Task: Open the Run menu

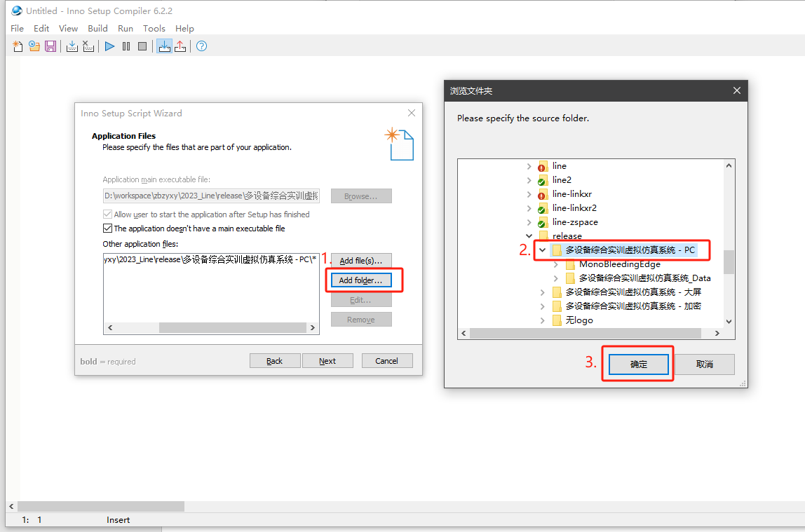Action: point(126,28)
